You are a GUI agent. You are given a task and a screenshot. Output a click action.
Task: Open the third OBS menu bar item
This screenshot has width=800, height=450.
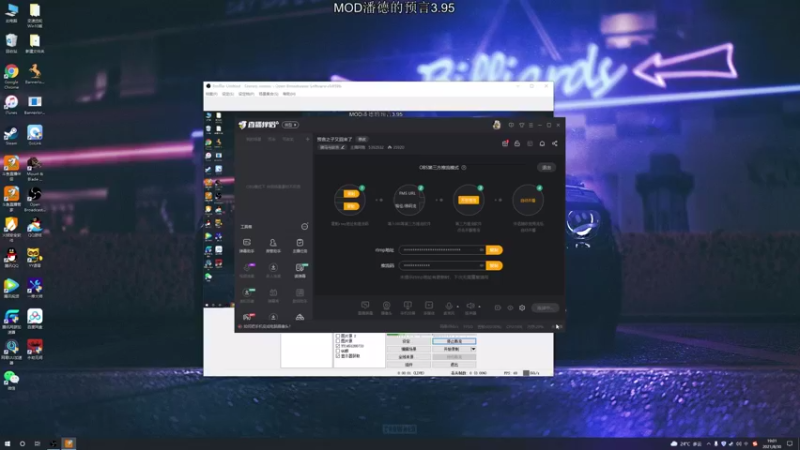pos(246,94)
